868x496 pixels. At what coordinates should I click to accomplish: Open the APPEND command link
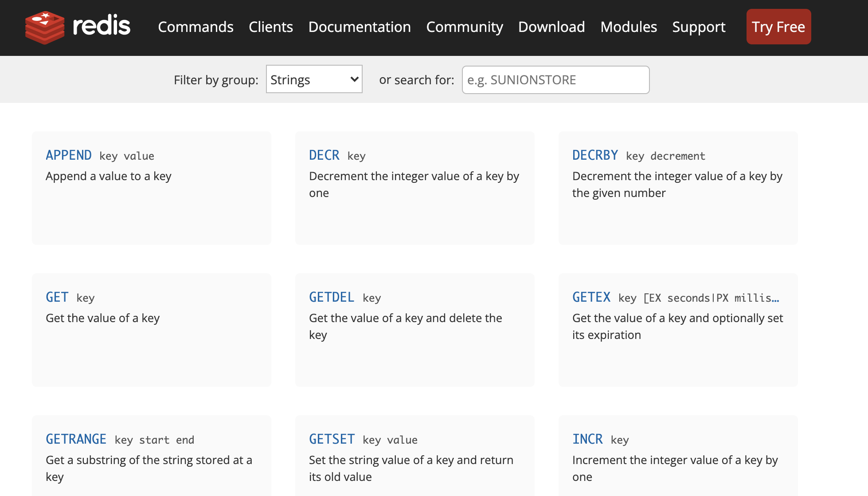point(69,155)
